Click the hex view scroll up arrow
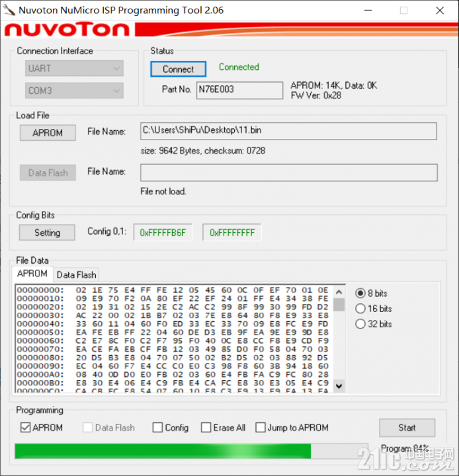Image resolution: width=459 pixels, height=476 pixels. tap(339, 292)
